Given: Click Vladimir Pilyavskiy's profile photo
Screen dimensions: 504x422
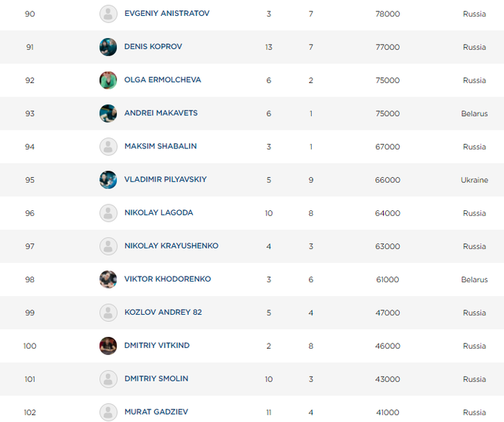Looking at the screenshot, I should 108,179.
